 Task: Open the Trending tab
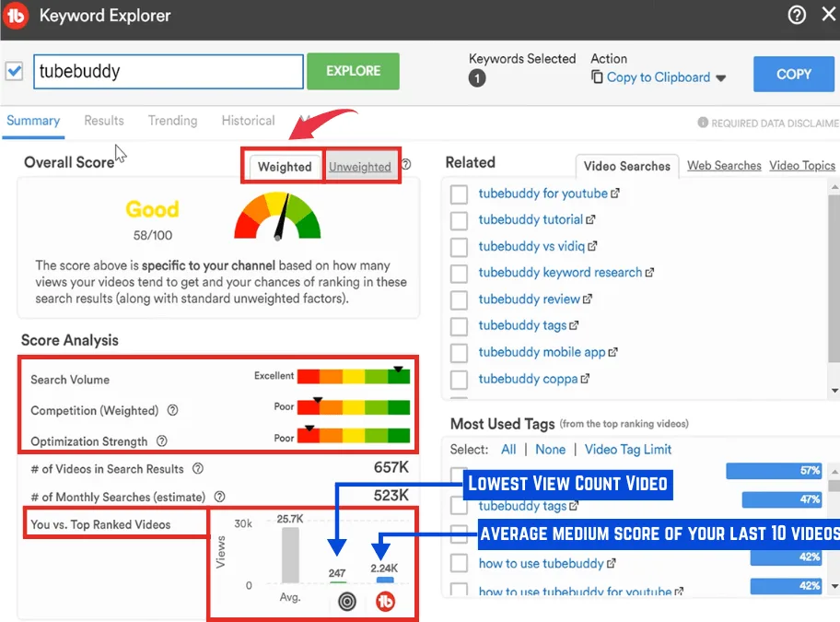172,121
